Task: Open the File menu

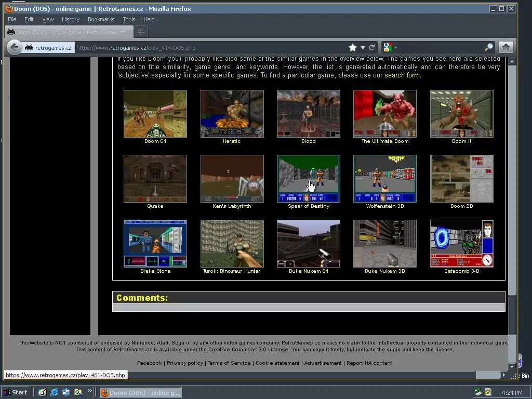Action: click(x=12, y=19)
